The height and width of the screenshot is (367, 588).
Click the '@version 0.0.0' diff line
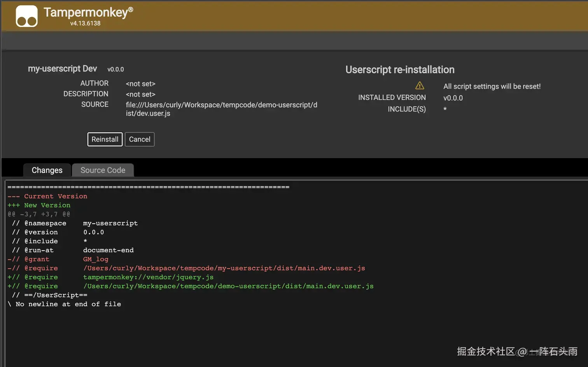coord(58,232)
